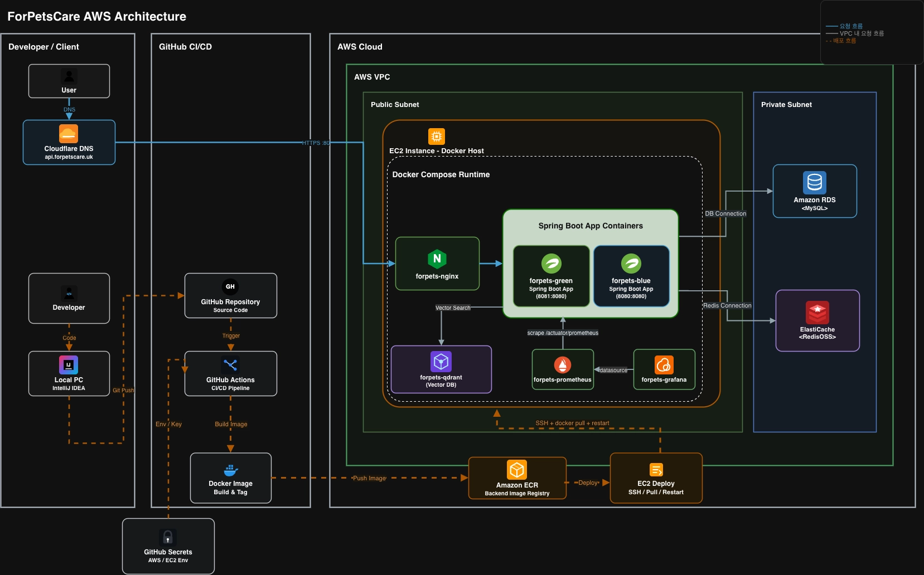
Task: Click the gray VPC request flow legend entry
Action: coord(855,33)
